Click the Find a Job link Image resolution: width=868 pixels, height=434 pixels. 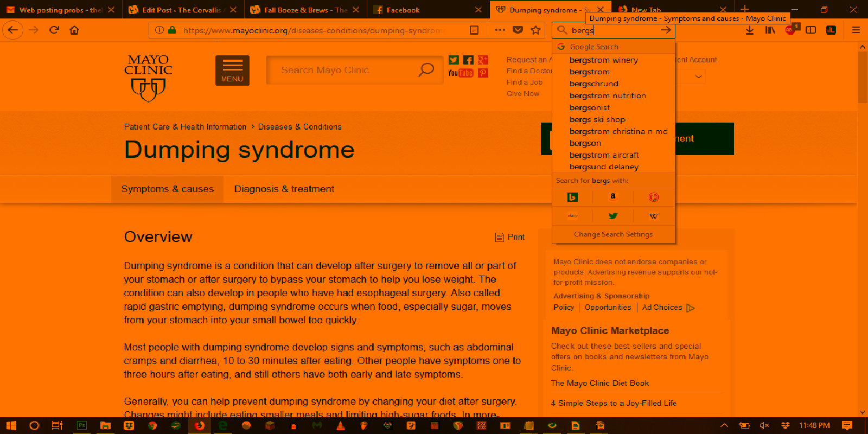pos(525,82)
